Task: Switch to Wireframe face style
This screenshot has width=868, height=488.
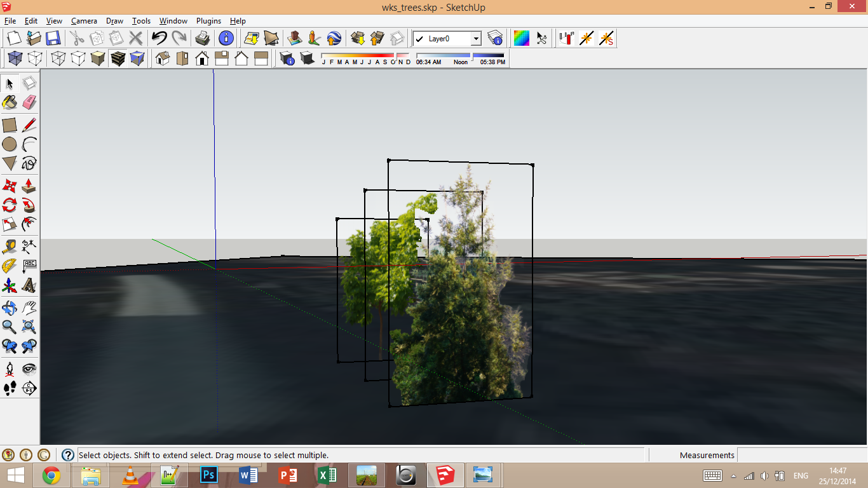Action: (x=58, y=59)
